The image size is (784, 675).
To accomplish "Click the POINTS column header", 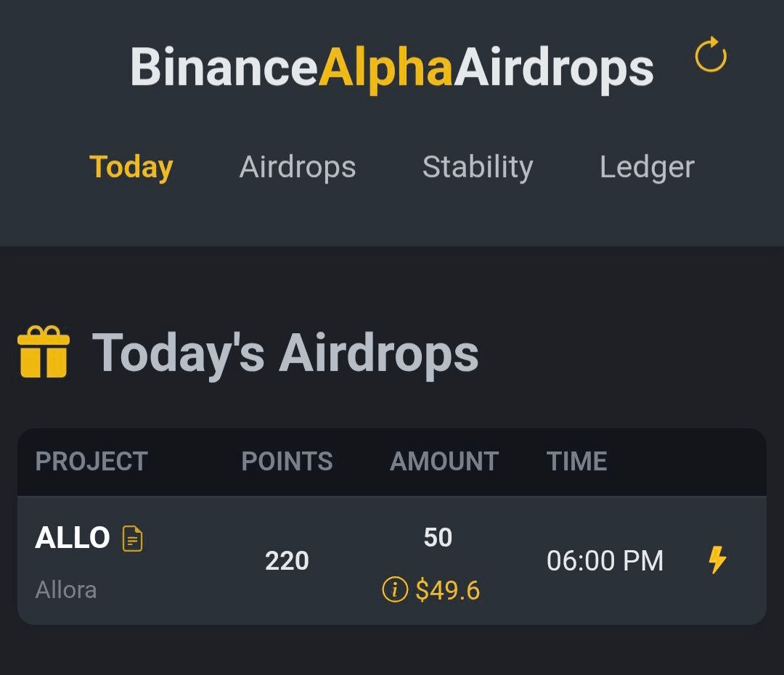I will 287,461.
